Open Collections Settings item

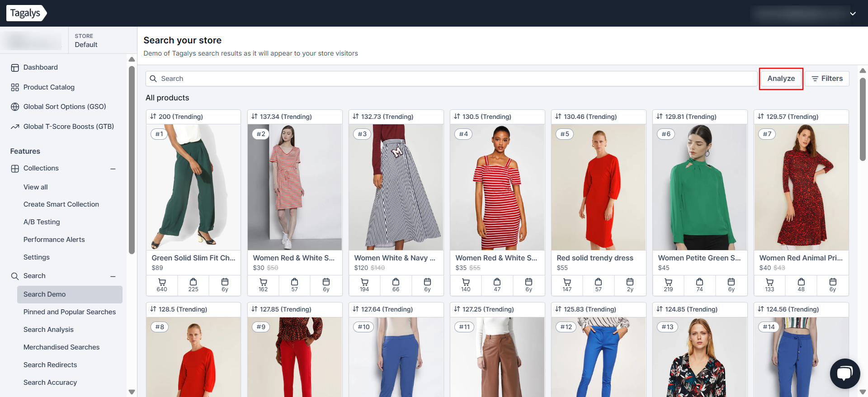(37, 257)
